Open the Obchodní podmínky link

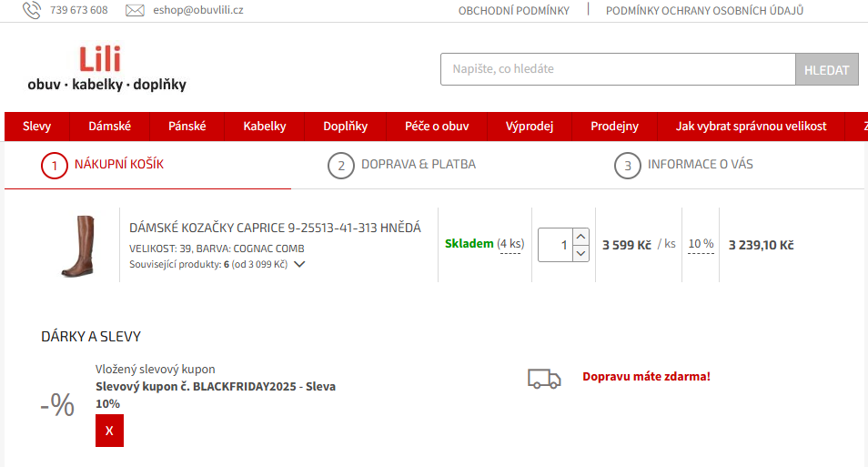(x=513, y=11)
